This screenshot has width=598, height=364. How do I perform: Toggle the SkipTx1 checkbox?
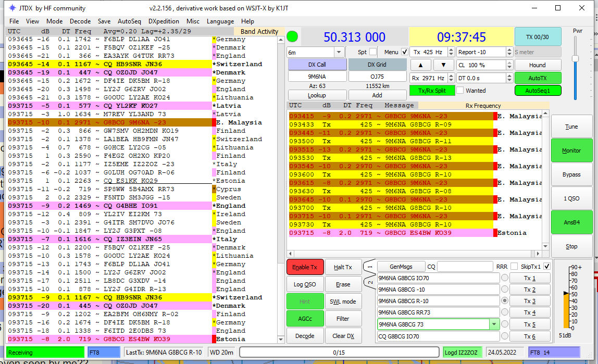click(547, 267)
